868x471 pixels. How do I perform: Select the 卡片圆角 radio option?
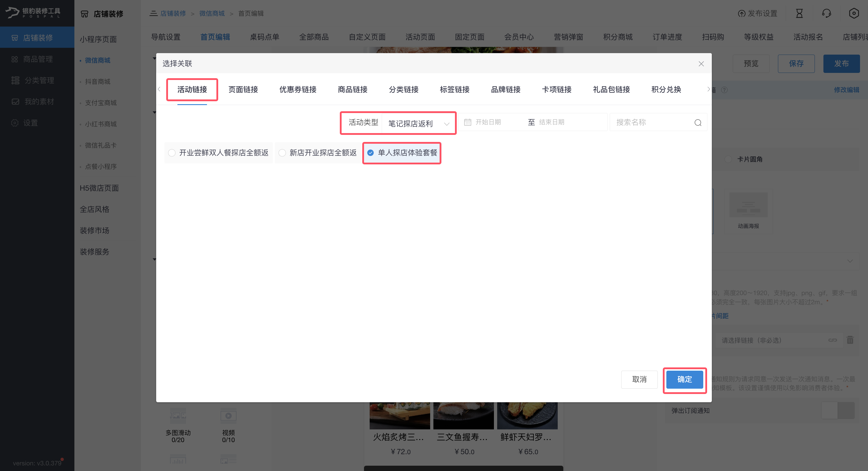point(728,159)
